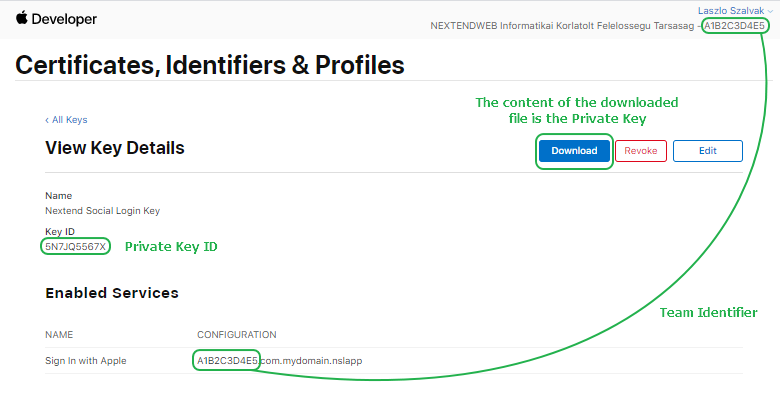Open the Sign In with Apple service
Image resolution: width=780 pixels, height=400 pixels.
tap(86, 360)
